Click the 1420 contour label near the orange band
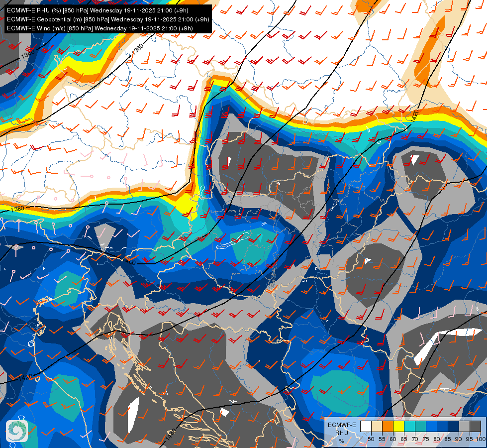Viewport: 487px width, 448px height. [x=415, y=115]
